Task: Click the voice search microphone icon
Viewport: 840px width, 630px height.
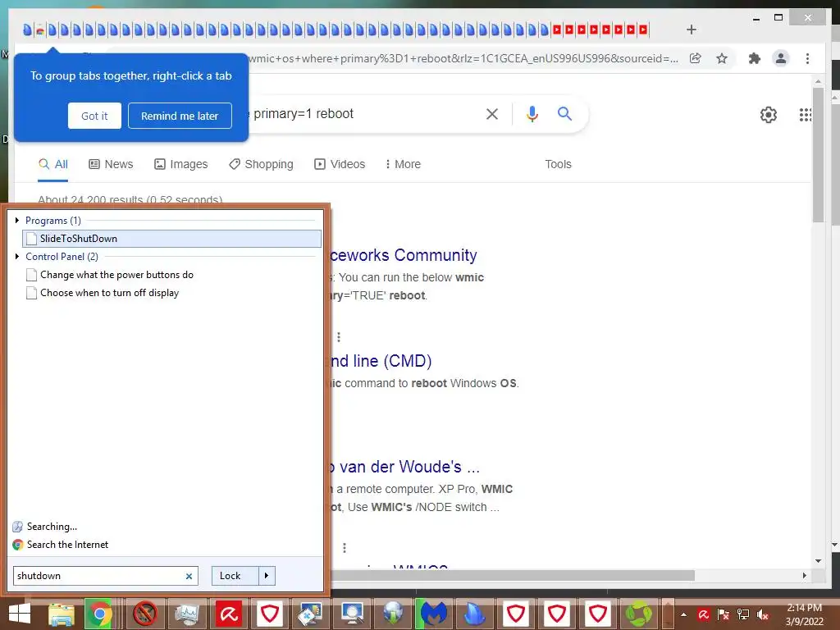Action: (x=532, y=113)
